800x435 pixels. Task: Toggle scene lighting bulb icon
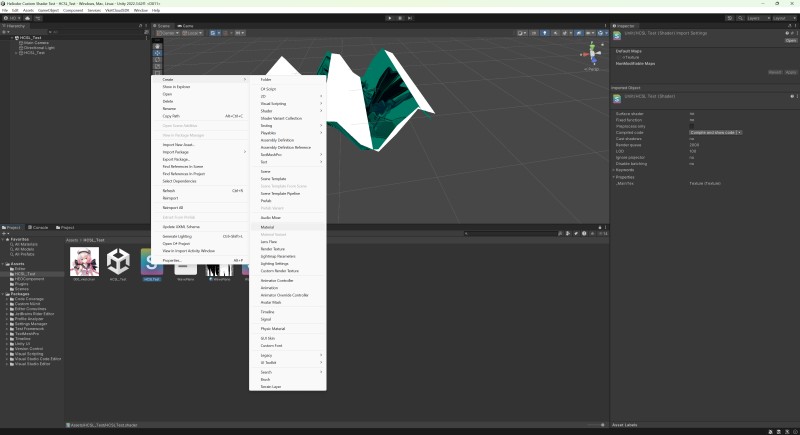(545, 33)
